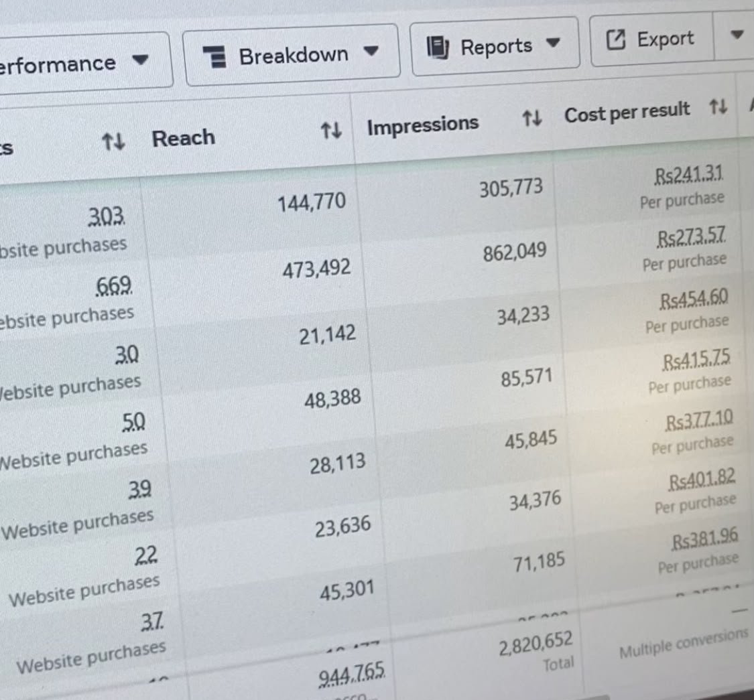This screenshot has height=700, width=754.
Task: Select the impressions value 34,233
Action: 523,316
